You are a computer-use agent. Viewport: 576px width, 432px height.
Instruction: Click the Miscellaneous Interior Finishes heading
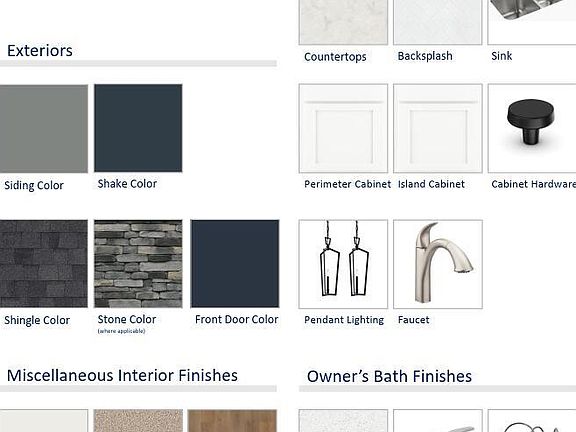point(122,375)
